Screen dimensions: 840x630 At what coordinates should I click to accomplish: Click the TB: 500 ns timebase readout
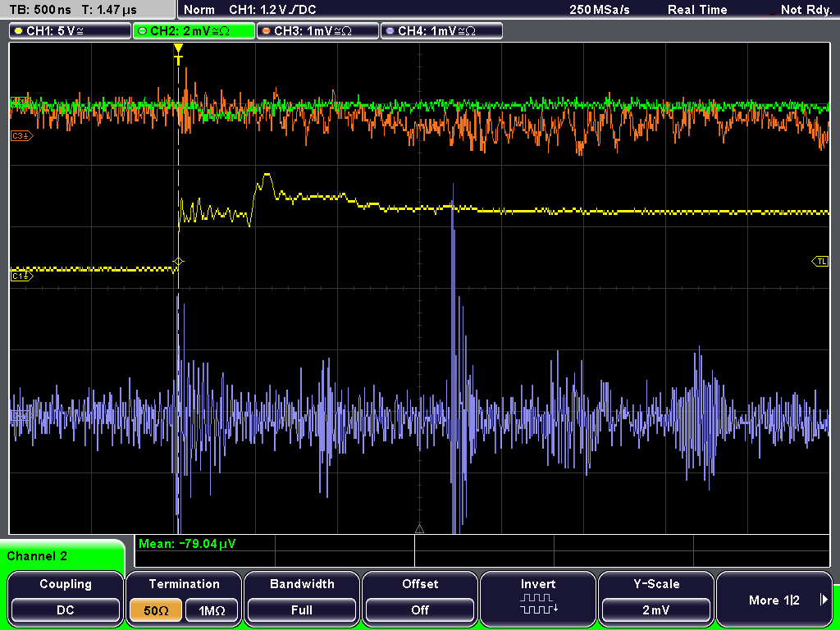click(x=40, y=10)
